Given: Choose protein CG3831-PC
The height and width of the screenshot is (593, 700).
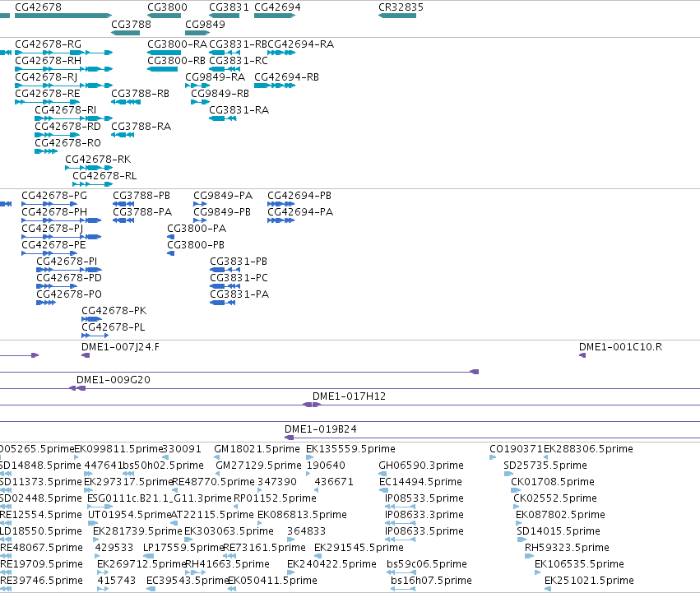Looking at the screenshot, I should (x=239, y=278).
